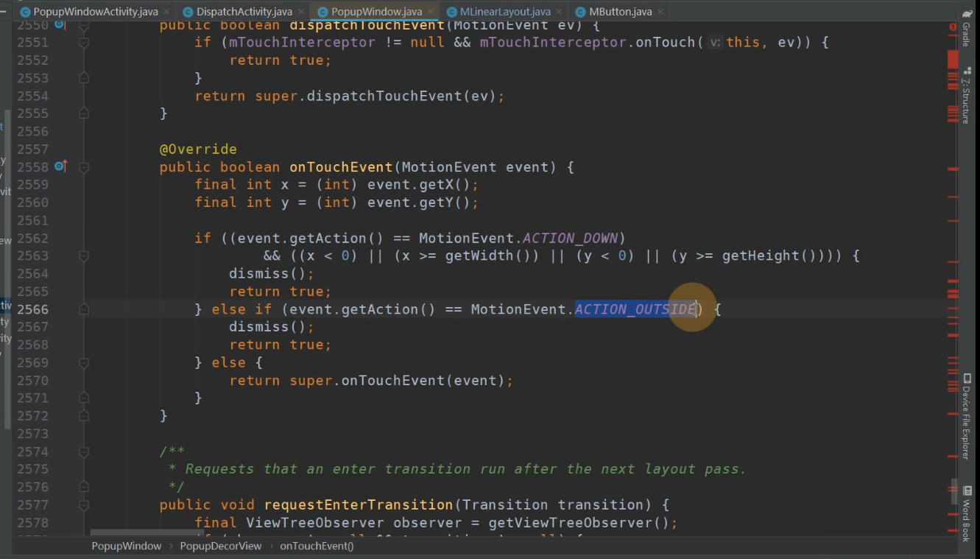Click the PopupDecorView breadcrumb

click(220, 546)
